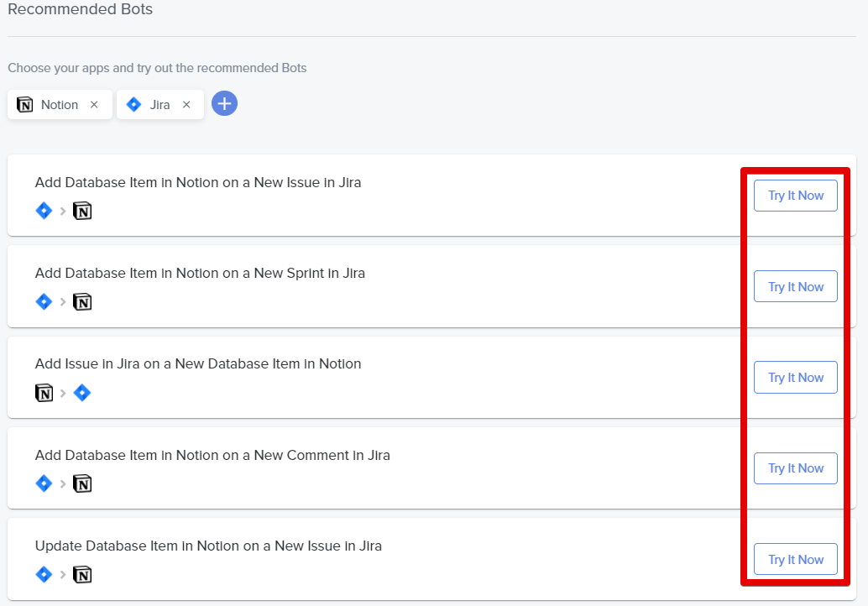The height and width of the screenshot is (606, 868).
Task: Click Notion icon under the New Sprint bot
Action: [x=82, y=302]
